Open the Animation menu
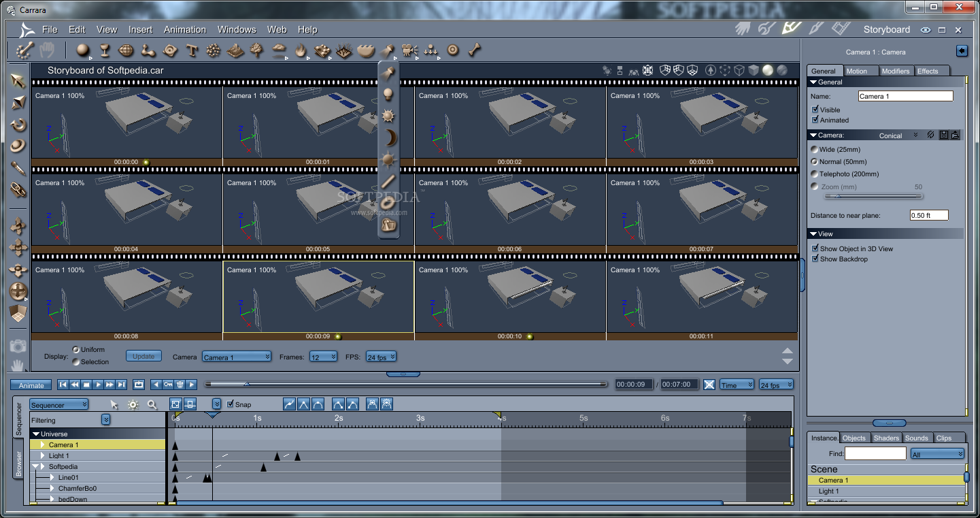Viewport: 980px width, 518px height. 185,29
